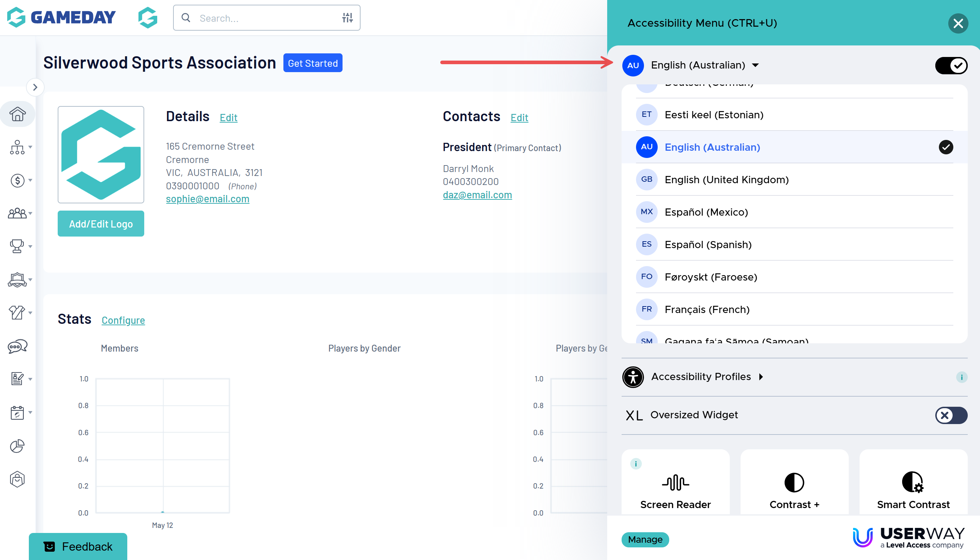The height and width of the screenshot is (560, 980).
Task: Open the members group icon menu
Action: [17, 213]
